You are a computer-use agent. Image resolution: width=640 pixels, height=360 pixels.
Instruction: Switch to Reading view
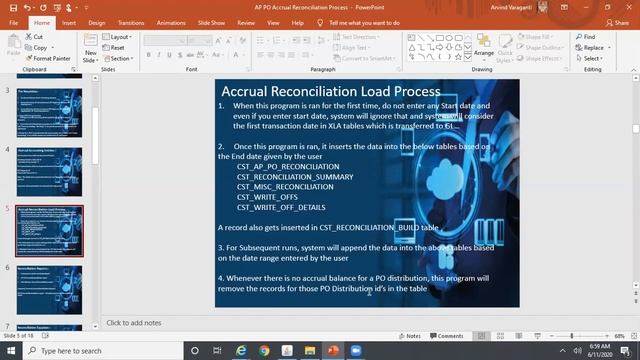[519, 336]
